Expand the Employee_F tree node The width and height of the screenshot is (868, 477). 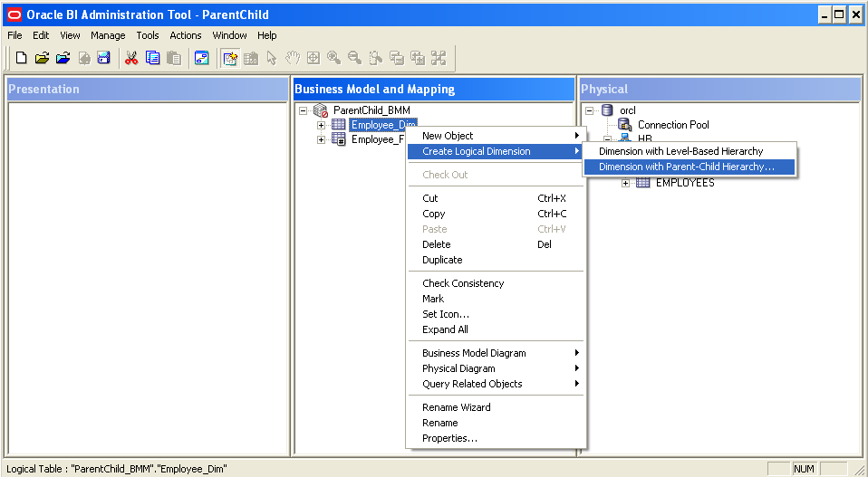(321, 139)
